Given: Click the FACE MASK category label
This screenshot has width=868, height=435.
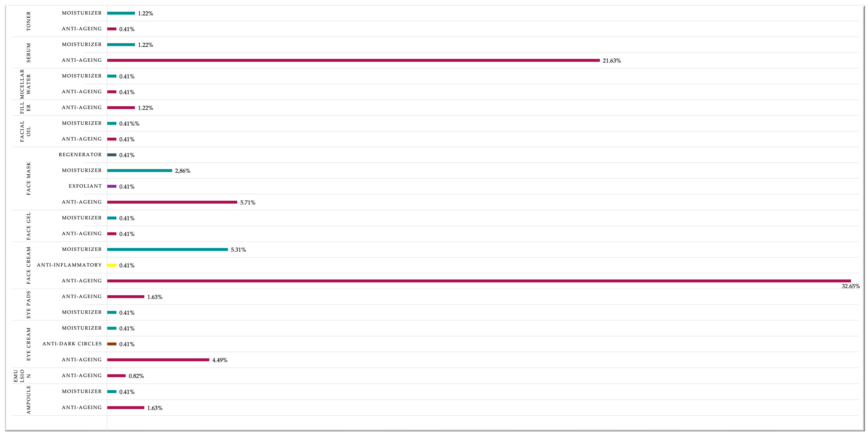Looking at the screenshot, I should pyautogui.click(x=28, y=178).
